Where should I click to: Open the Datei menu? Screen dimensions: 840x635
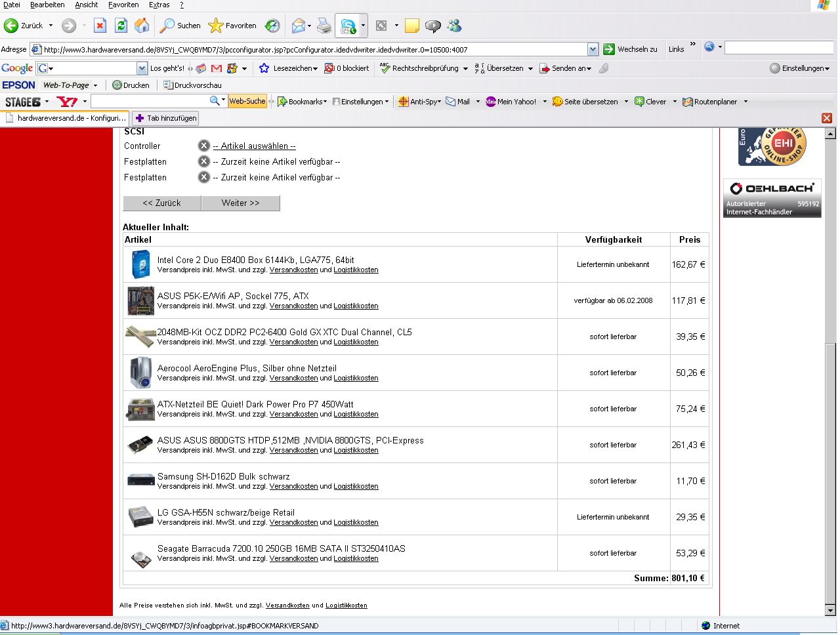(12, 5)
